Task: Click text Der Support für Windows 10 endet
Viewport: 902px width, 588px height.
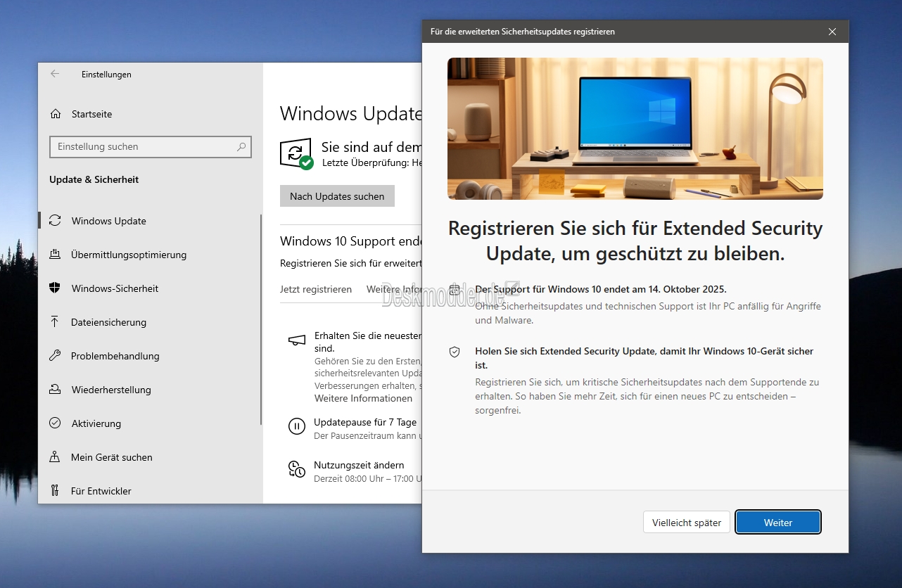Action: click(601, 289)
